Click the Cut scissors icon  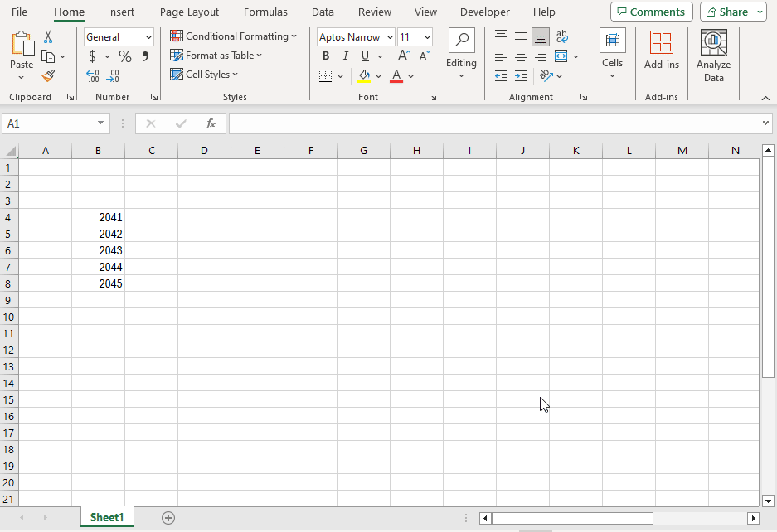[48, 36]
